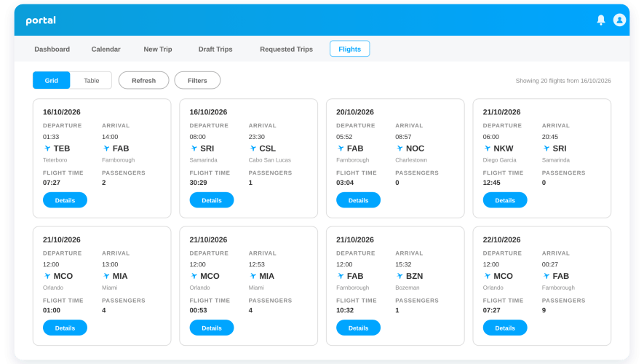Open the Requested Trips tab
The width and height of the screenshot is (644, 364).
click(286, 50)
